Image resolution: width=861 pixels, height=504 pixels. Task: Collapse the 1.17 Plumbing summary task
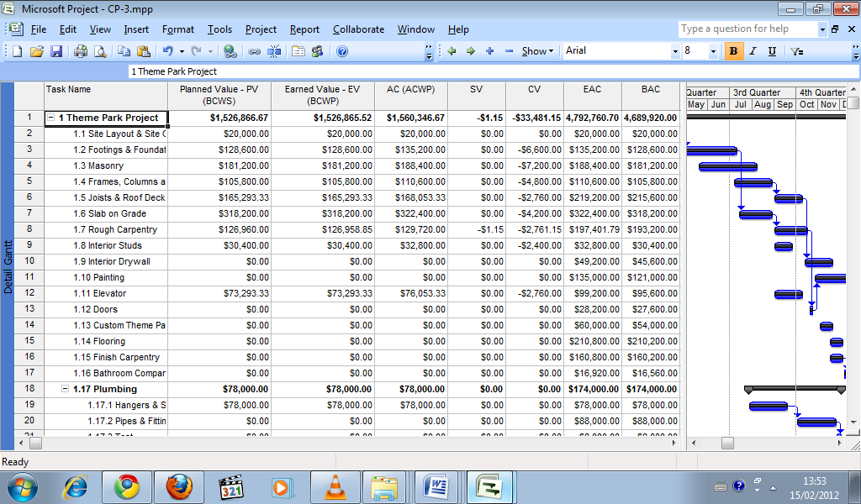66,390
